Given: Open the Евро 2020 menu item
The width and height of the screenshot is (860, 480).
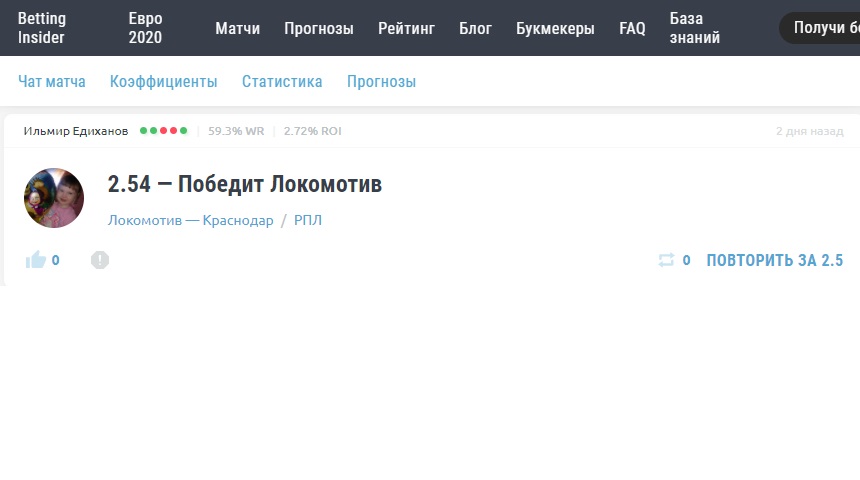Looking at the screenshot, I should pyautogui.click(x=145, y=28).
